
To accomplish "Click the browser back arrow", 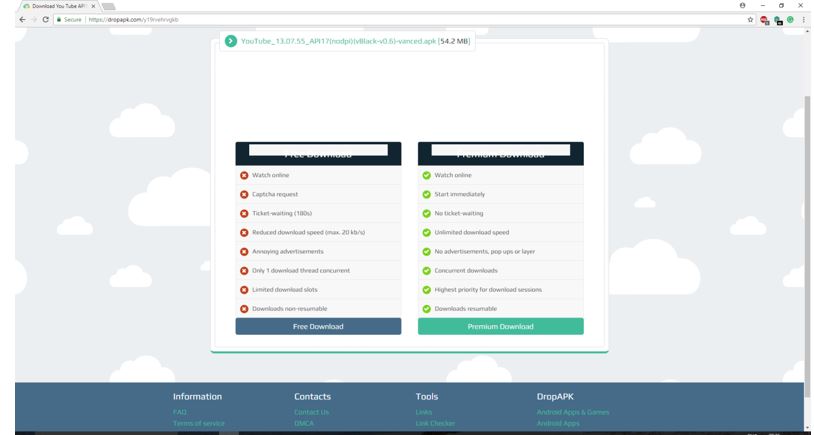I will click(22, 19).
